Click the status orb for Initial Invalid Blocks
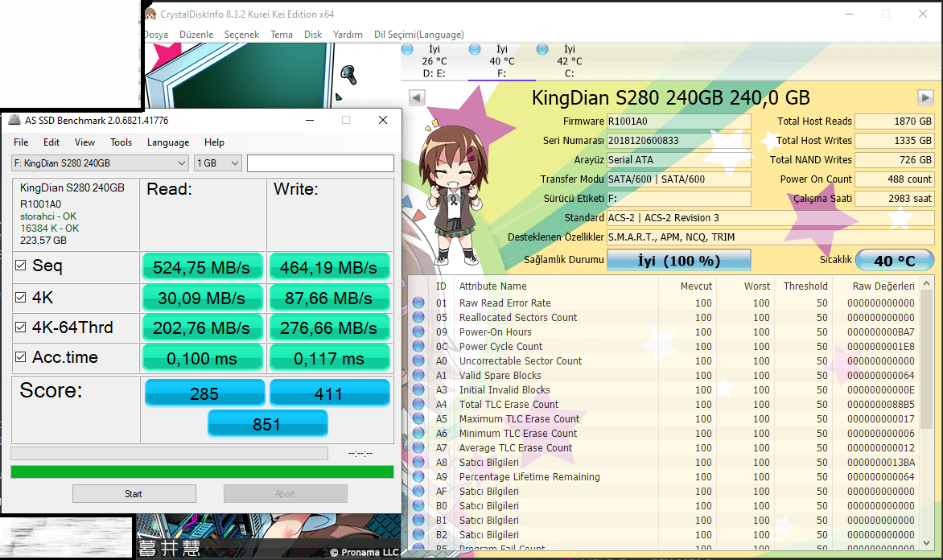The width and height of the screenshot is (943, 560). tap(418, 389)
